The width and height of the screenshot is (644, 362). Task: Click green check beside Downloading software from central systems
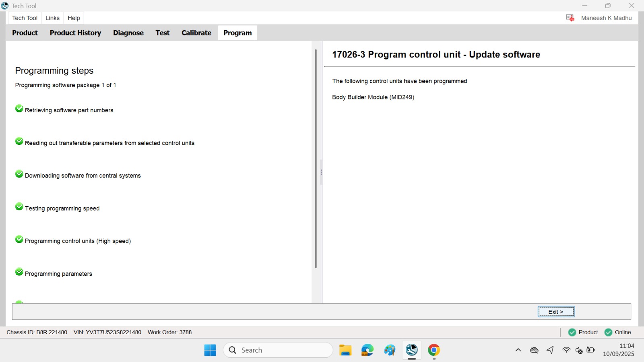pyautogui.click(x=19, y=174)
